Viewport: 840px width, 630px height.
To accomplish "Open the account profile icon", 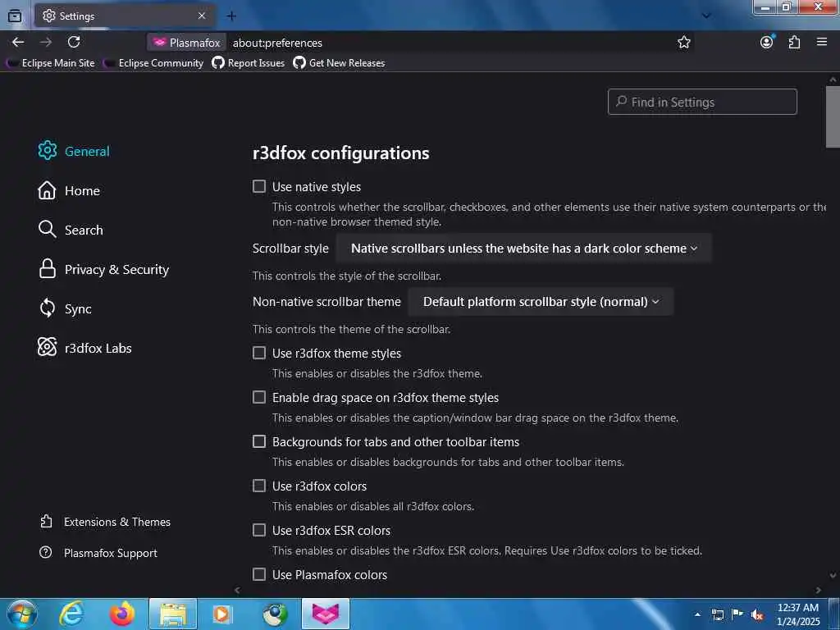I will [767, 42].
